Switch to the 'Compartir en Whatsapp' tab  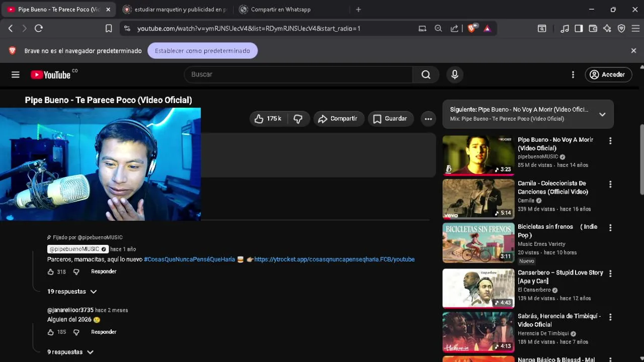(291, 10)
